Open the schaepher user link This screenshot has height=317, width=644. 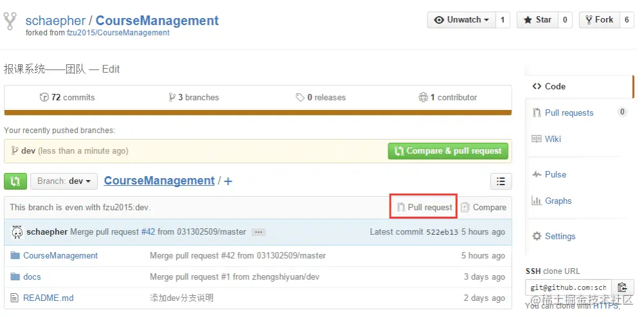click(x=55, y=21)
